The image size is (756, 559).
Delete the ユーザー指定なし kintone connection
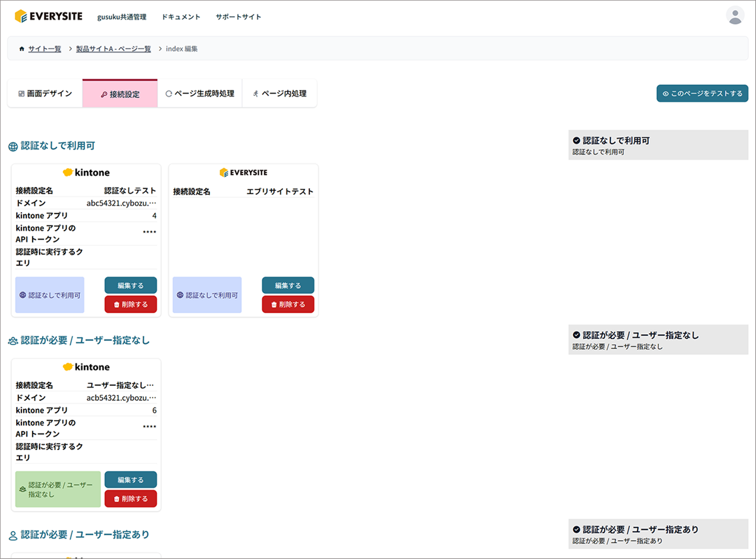[131, 499]
